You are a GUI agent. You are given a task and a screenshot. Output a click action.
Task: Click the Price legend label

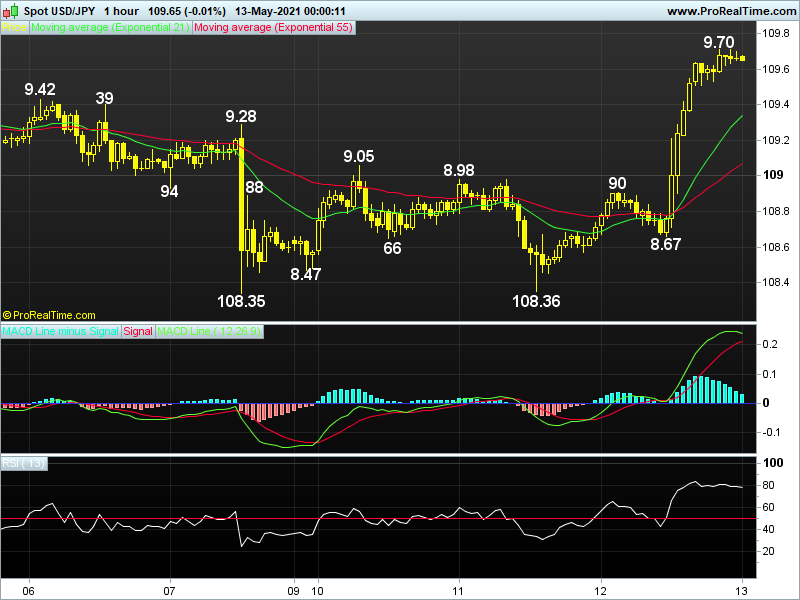coord(14,28)
